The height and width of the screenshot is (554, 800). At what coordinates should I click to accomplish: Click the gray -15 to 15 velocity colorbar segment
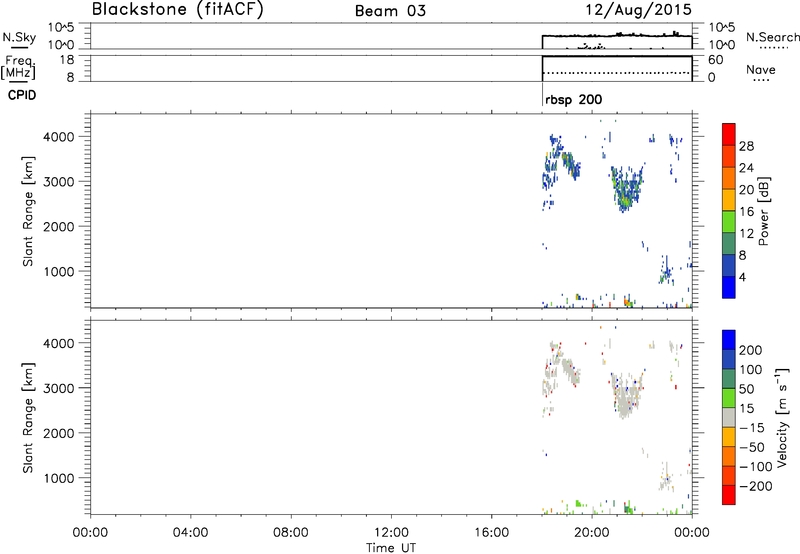click(729, 418)
